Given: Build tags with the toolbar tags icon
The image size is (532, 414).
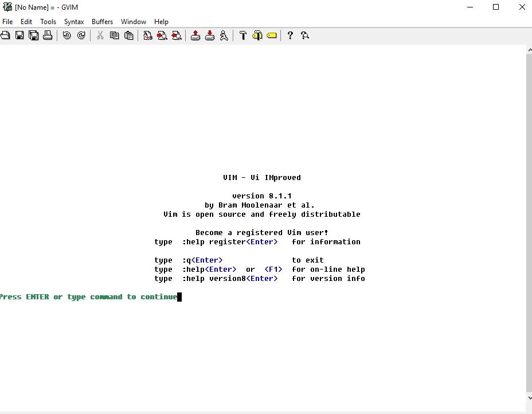Looking at the screenshot, I should [x=257, y=36].
